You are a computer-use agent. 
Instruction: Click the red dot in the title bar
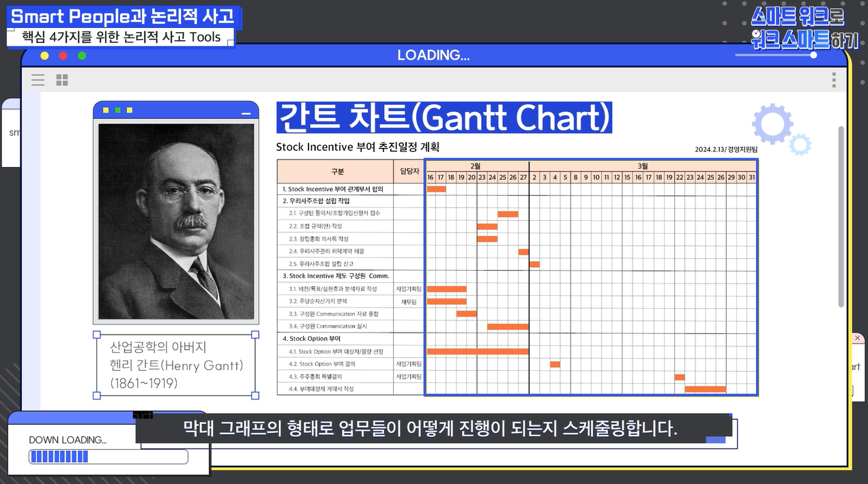pyautogui.click(x=63, y=56)
